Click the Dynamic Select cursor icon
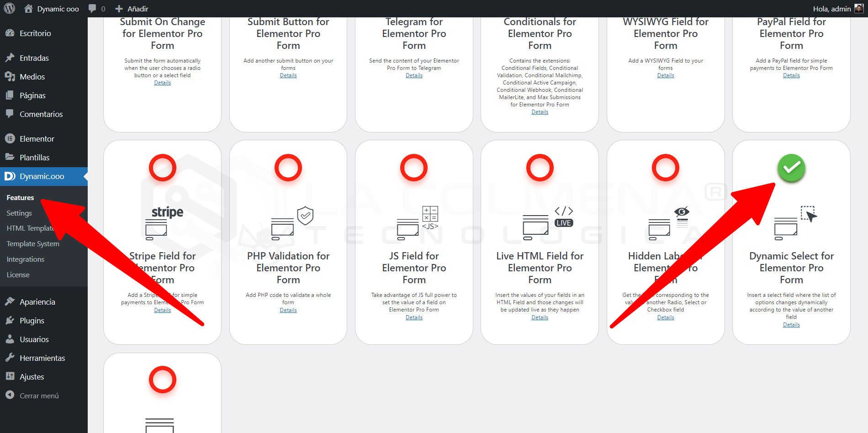Image resolution: width=868 pixels, height=433 pixels. click(808, 214)
